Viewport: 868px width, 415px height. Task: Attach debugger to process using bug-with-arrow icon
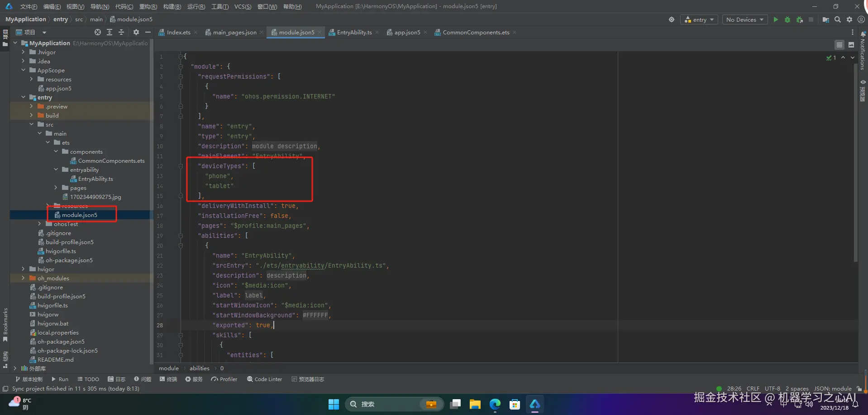[800, 19]
